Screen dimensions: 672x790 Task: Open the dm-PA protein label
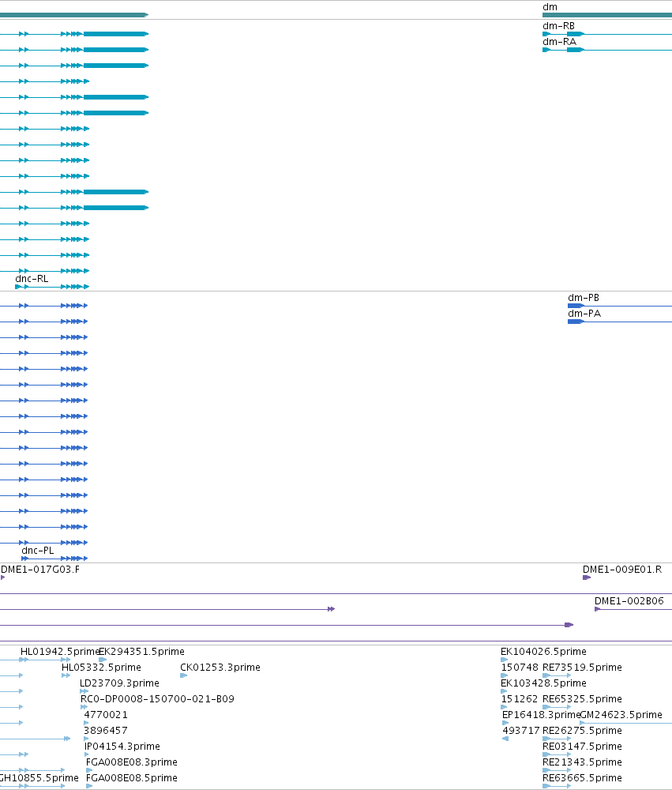pyautogui.click(x=584, y=314)
